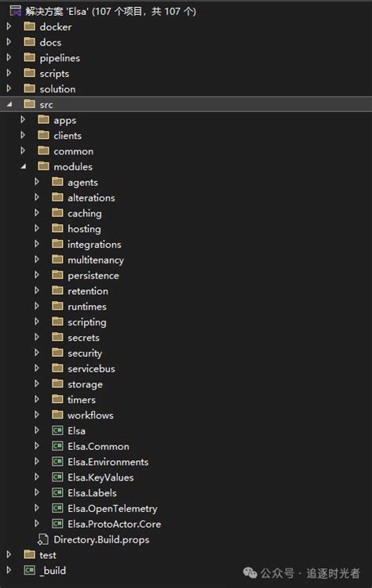This screenshot has width=372, height=588.
Task: Click the docker folder icon
Action: (x=29, y=26)
